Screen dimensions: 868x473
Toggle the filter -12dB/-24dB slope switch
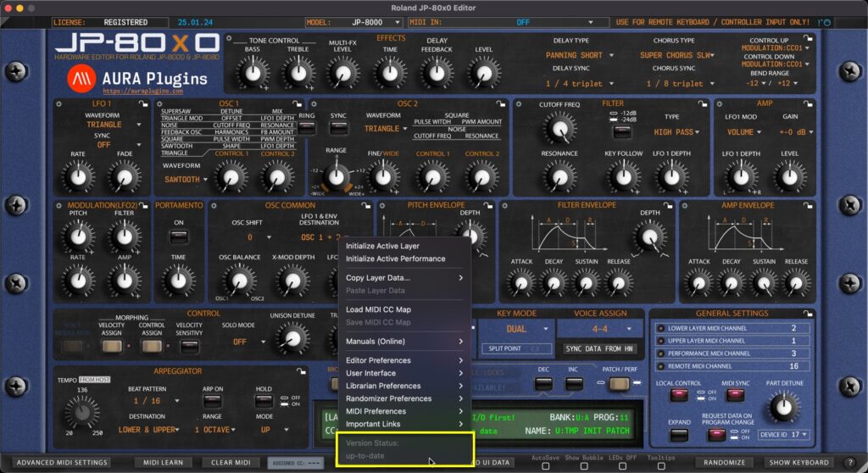(x=622, y=132)
